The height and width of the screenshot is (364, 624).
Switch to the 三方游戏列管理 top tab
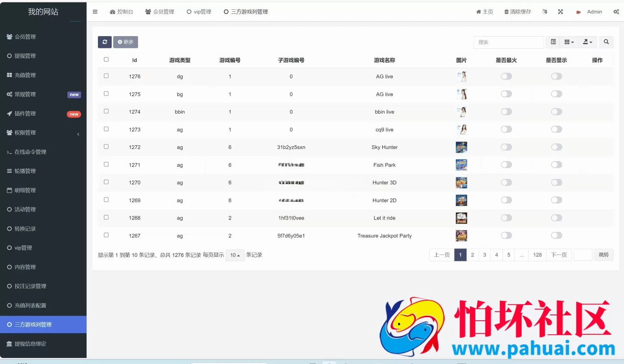tap(246, 12)
